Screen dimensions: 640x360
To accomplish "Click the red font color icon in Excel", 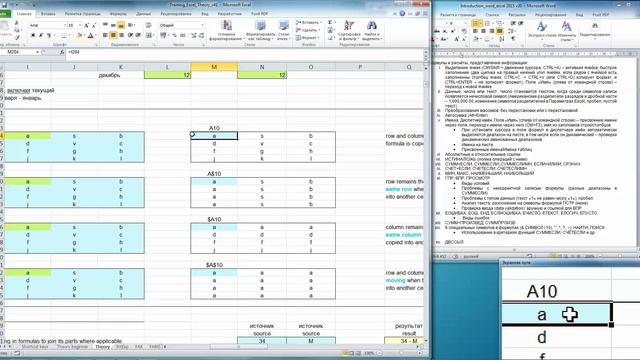I will [x=91, y=36].
